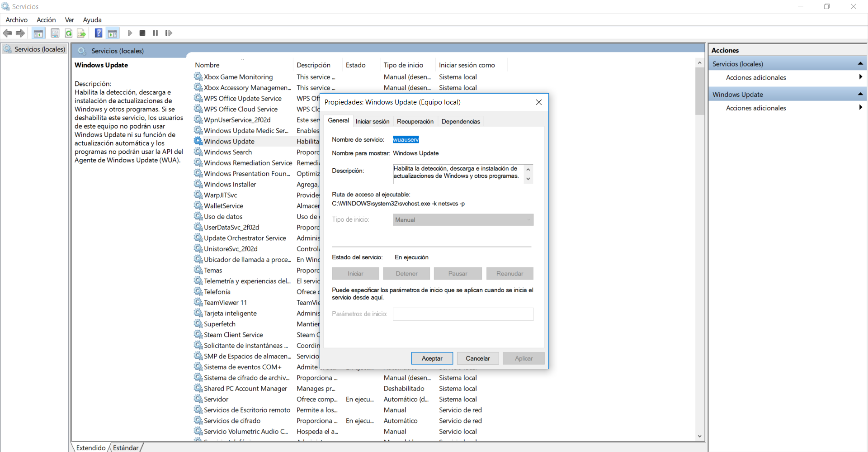Toggle Show/Hide Console Tree toolbar icon
This screenshot has width=868, height=452.
(x=38, y=33)
